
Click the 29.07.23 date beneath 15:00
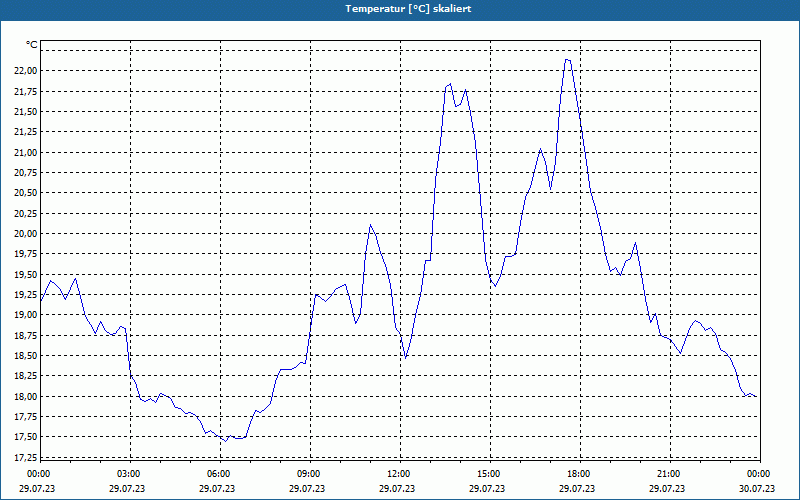(487, 488)
